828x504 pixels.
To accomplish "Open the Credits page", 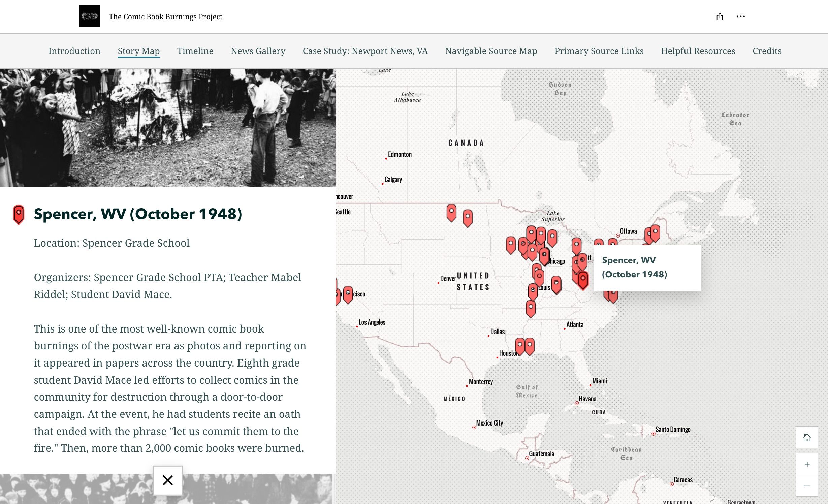I will click(767, 51).
